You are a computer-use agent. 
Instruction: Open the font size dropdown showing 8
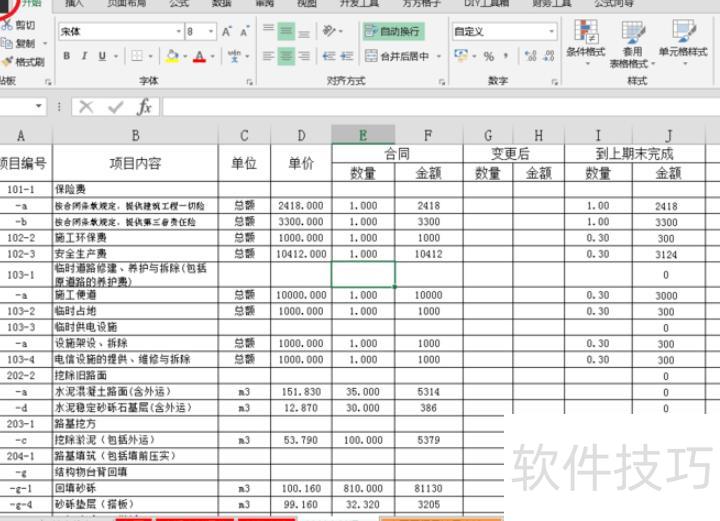(x=211, y=32)
